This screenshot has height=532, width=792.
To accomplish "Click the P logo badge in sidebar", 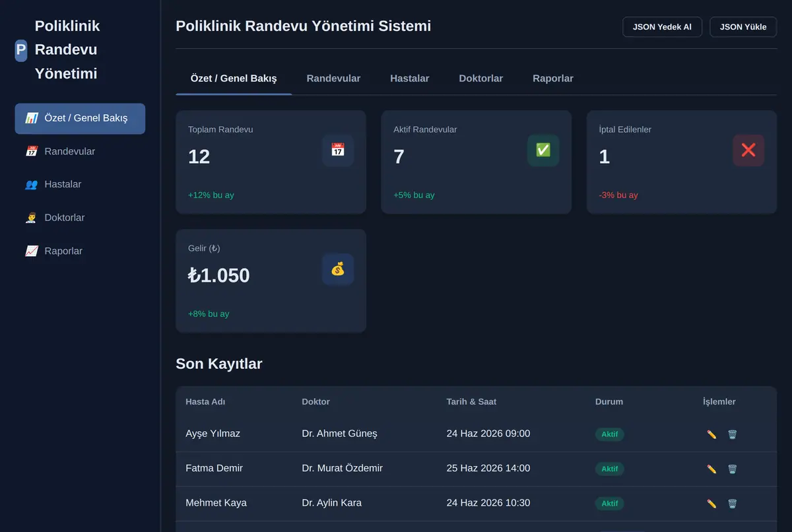I will pyautogui.click(x=21, y=50).
